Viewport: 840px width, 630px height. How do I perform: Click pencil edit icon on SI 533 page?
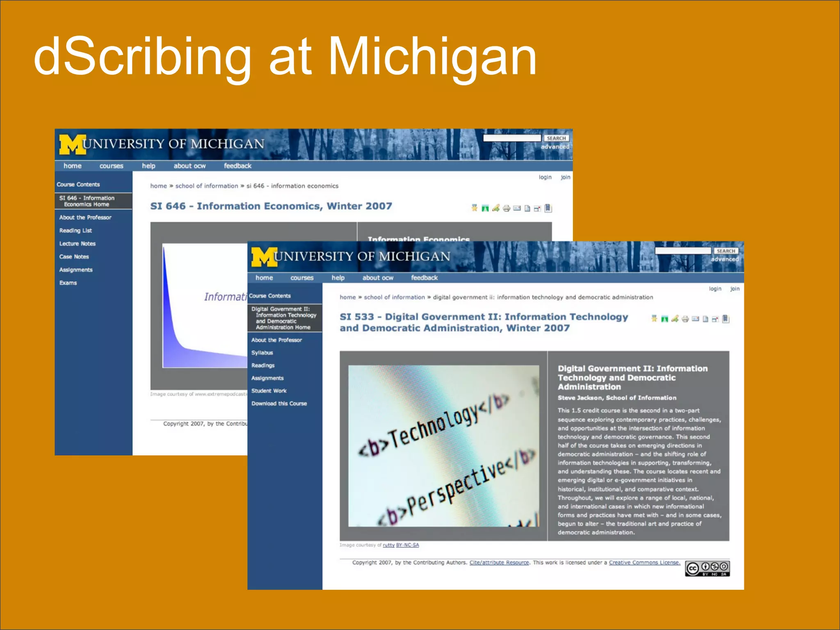[x=675, y=319]
